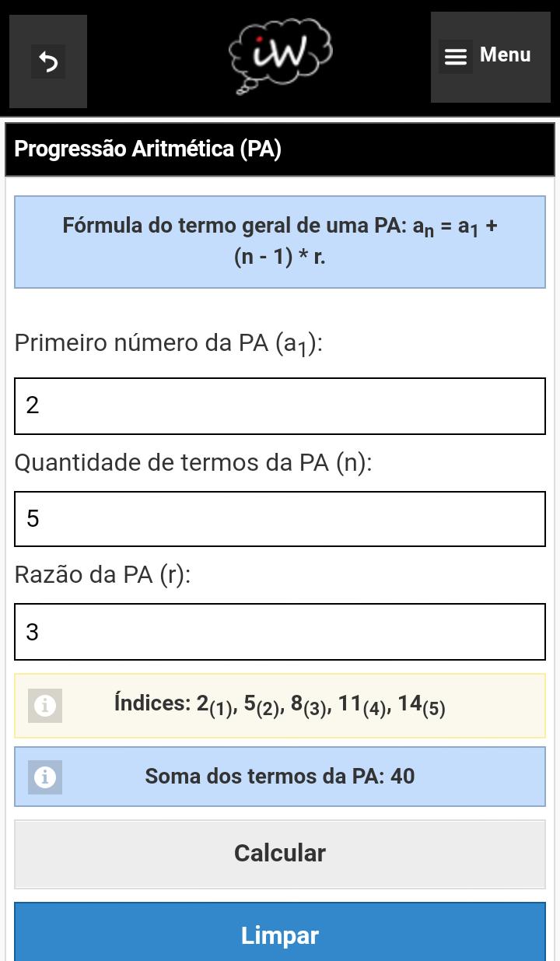Click the blue Limpar button
The height and width of the screenshot is (961, 560).
point(280,932)
